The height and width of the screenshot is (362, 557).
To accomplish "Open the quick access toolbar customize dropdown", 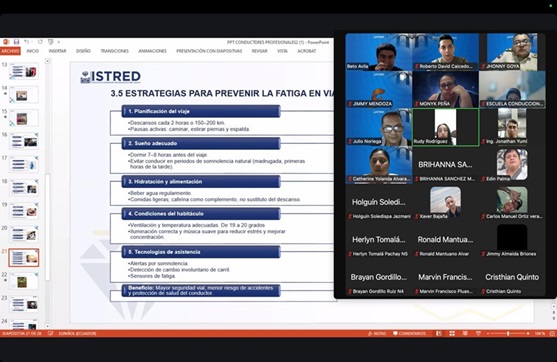I will (x=59, y=42).
